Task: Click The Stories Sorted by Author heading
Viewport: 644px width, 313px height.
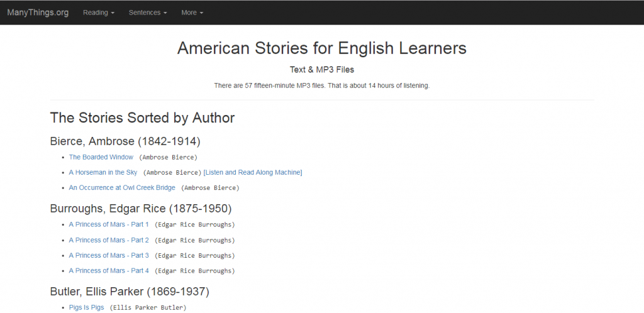Action: coord(142,118)
